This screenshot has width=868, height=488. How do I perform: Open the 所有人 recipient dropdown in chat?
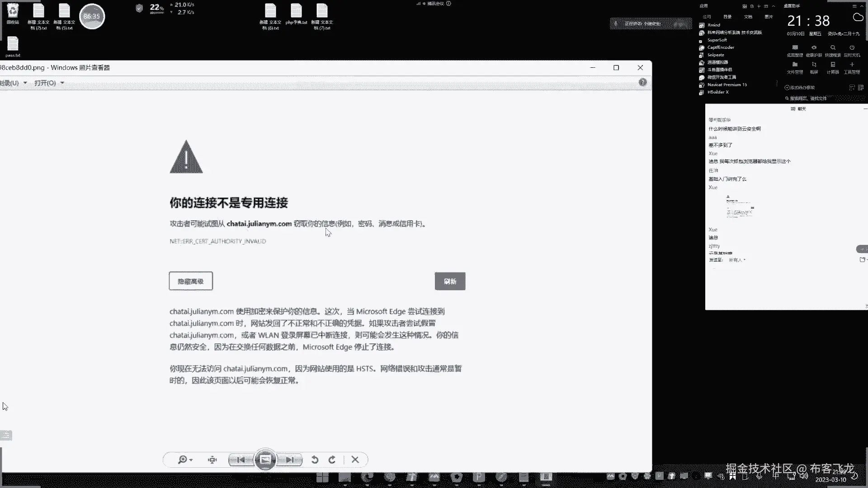(737, 260)
